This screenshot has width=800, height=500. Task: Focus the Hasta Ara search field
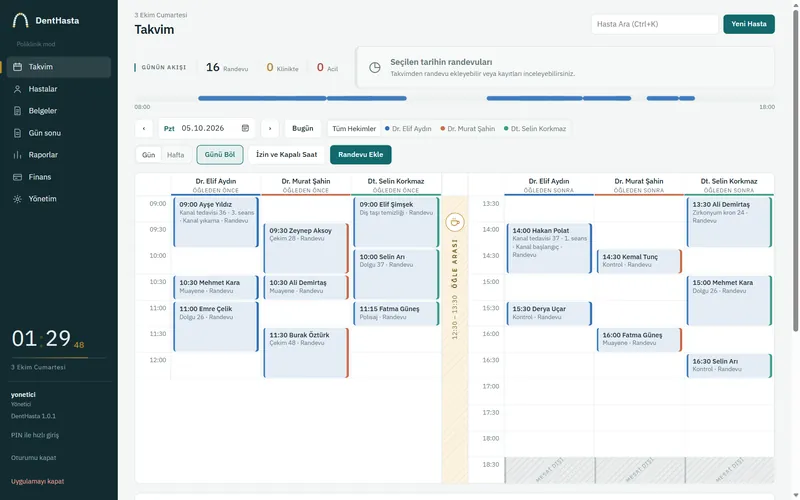(655, 24)
